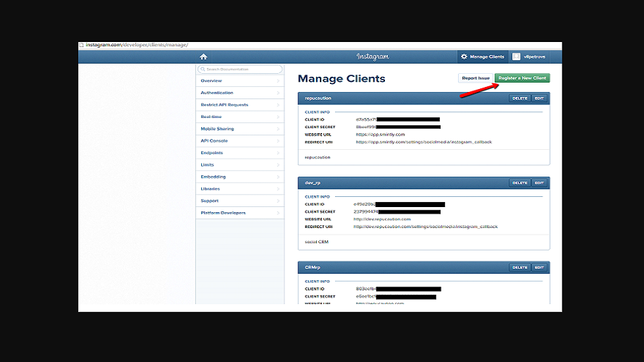Click CLIENT INFO label in CRMrp card
This screenshot has height=362, width=644.
click(317, 282)
